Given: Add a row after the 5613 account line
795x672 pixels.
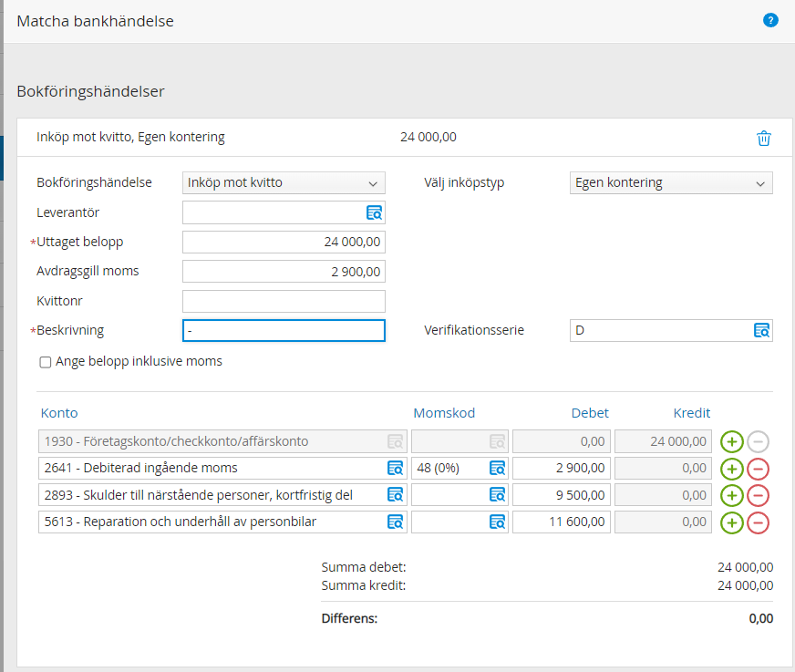Looking at the screenshot, I should point(731,522).
